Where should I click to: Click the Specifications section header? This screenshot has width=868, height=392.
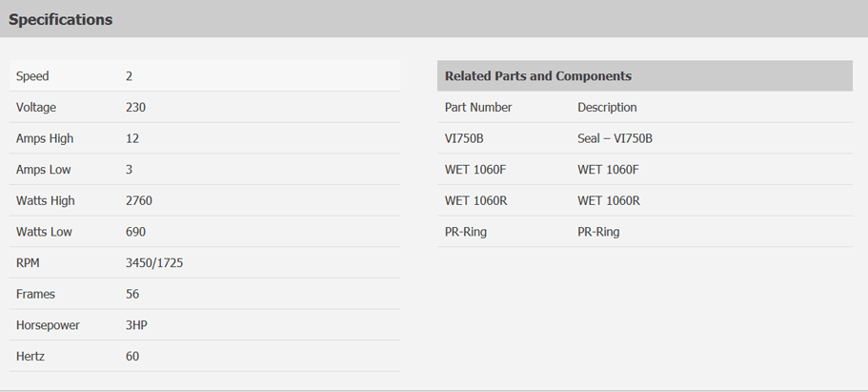coord(60,19)
